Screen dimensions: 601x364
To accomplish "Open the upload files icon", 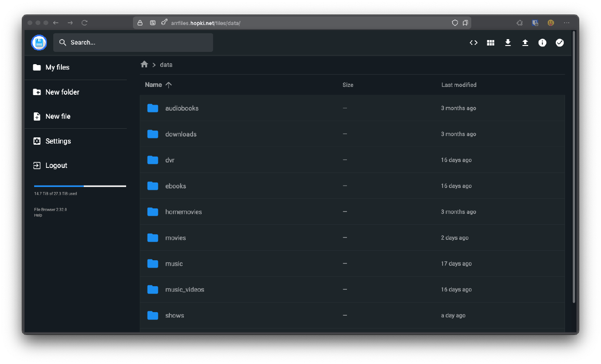I will [x=525, y=42].
